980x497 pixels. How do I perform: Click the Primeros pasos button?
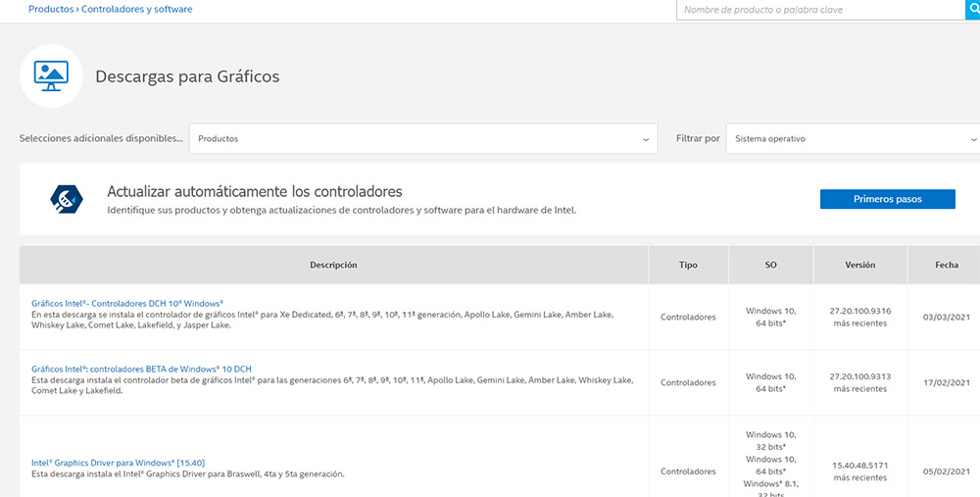888,199
